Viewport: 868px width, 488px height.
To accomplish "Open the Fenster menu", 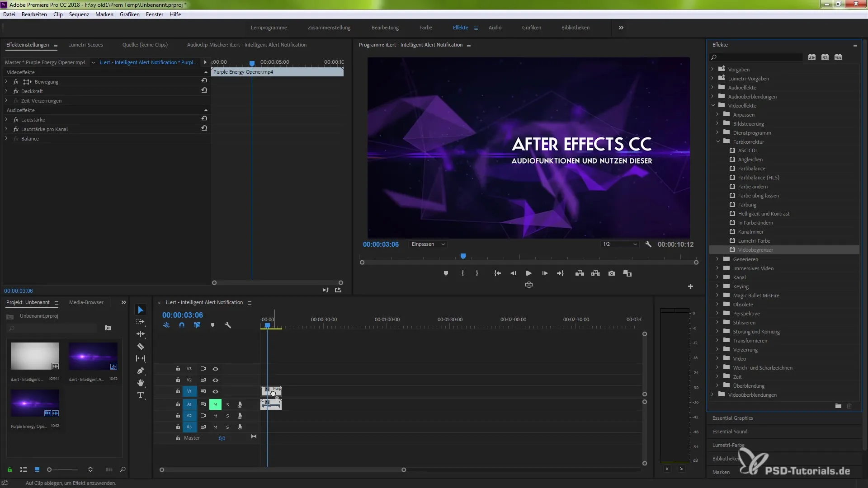I will [155, 14].
